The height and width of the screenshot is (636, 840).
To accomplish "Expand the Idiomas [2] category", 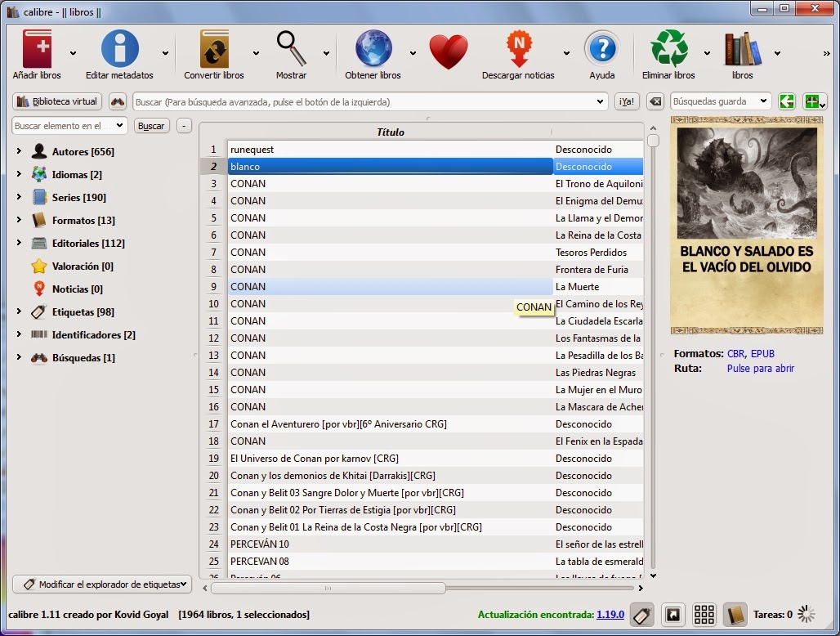I will click(x=19, y=174).
